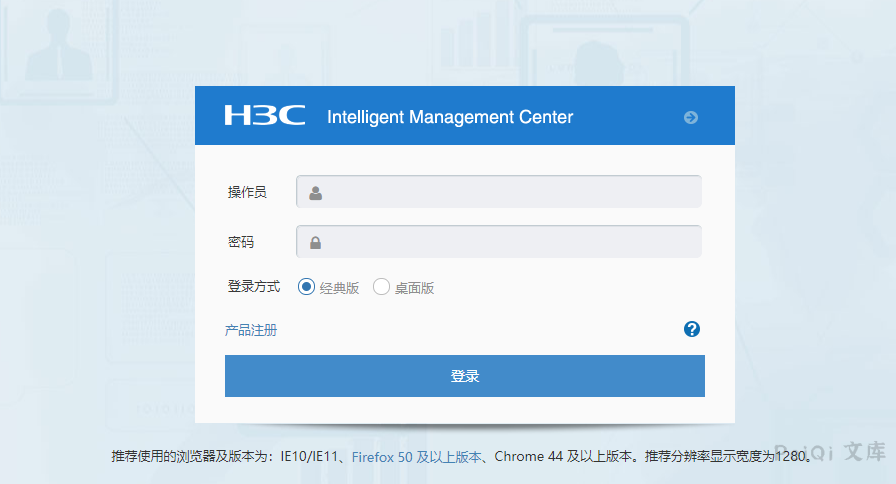896x484 pixels.
Task: Click the 操作员 field label
Action: click(x=247, y=192)
